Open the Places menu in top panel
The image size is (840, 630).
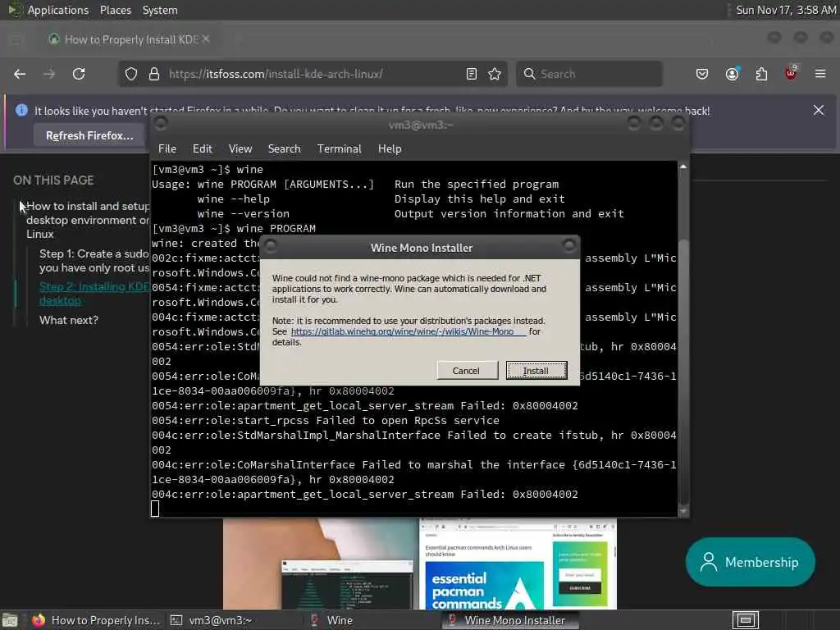(x=115, y=10)
